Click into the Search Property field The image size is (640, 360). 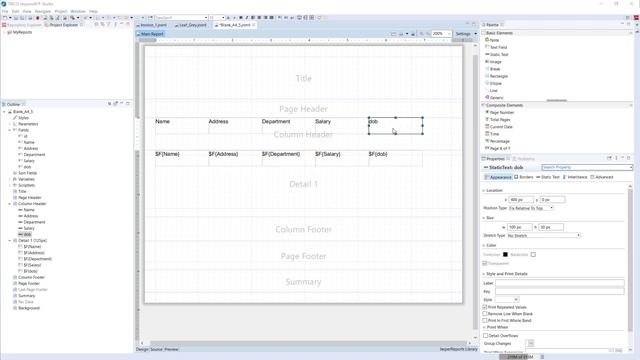coord(587,167)
